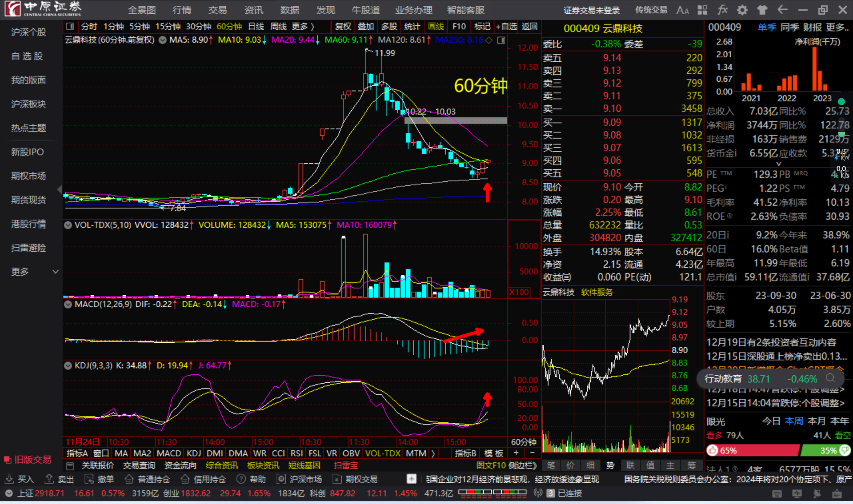Viewport: 853px width, 504px height.
Task: Click +自选 to add to watchlist
Action: click(506, 27)
